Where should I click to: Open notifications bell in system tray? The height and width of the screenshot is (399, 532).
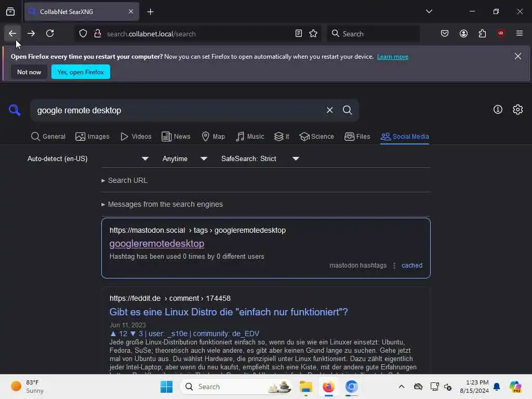[x=497, y=387]
